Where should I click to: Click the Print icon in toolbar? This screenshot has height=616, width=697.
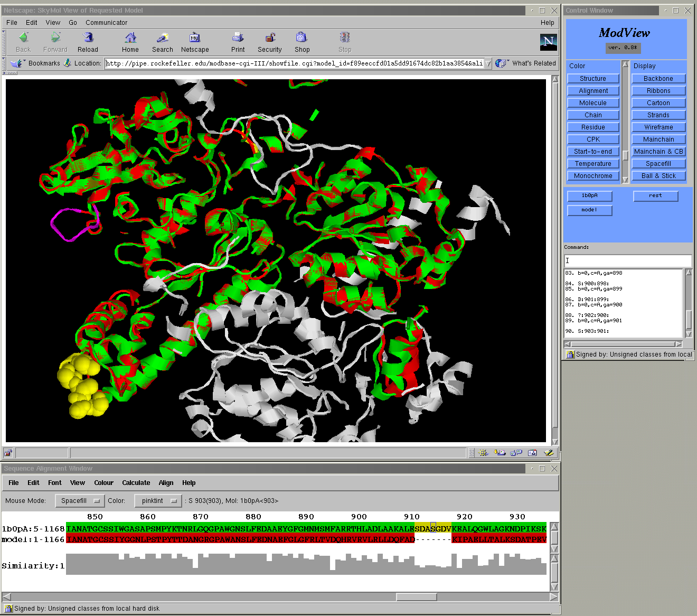pyautogui.click(x=238, y=38)
